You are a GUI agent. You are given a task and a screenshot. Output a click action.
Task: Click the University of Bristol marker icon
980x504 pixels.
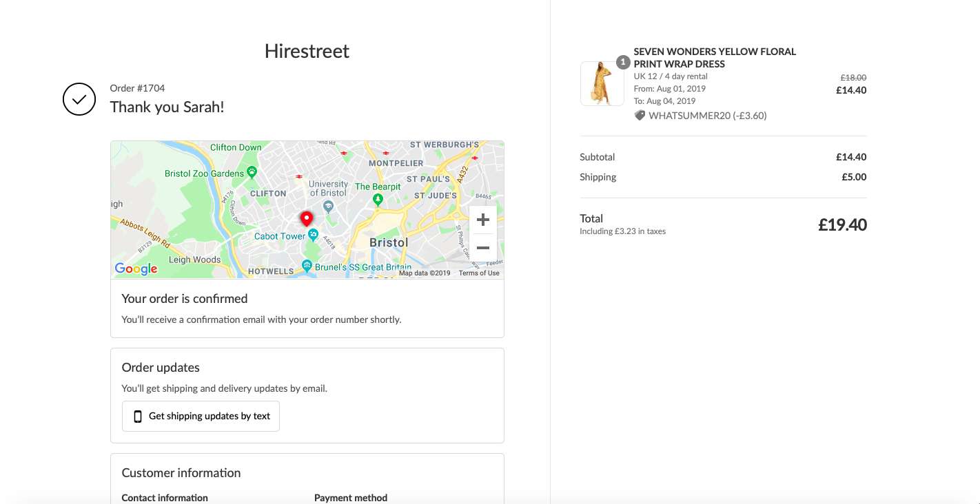(328, 206)
